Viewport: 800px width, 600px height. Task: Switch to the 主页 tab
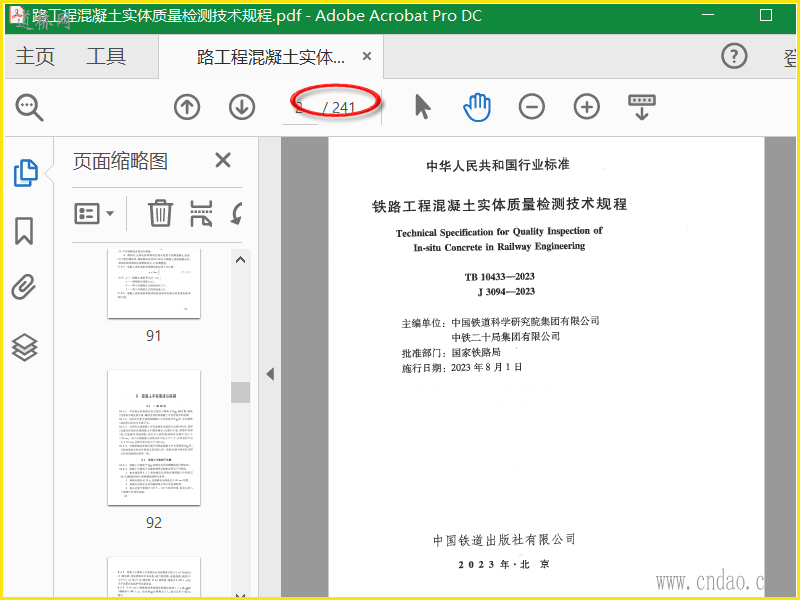point(35,56)
